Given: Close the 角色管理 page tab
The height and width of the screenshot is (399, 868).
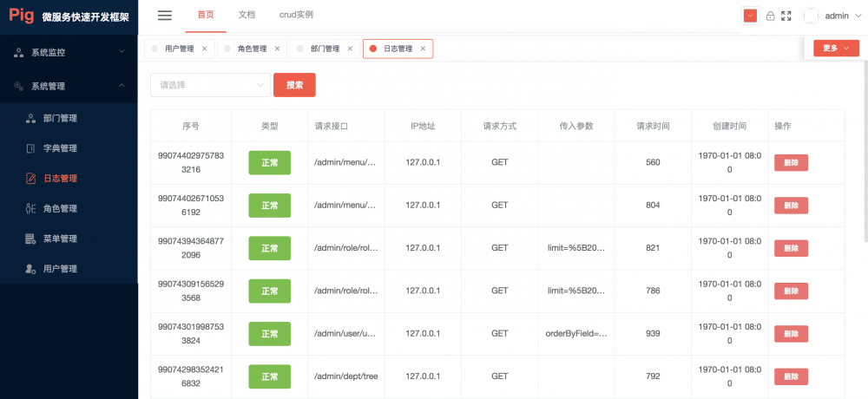Looking at the screenshot, I should pos(278,49).
